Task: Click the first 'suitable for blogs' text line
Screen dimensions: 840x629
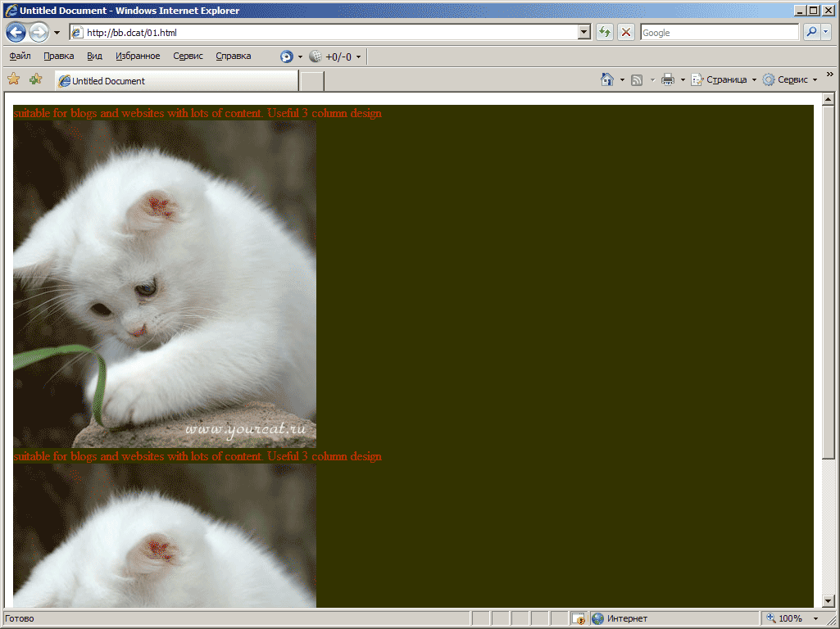Action: (198, 113)
